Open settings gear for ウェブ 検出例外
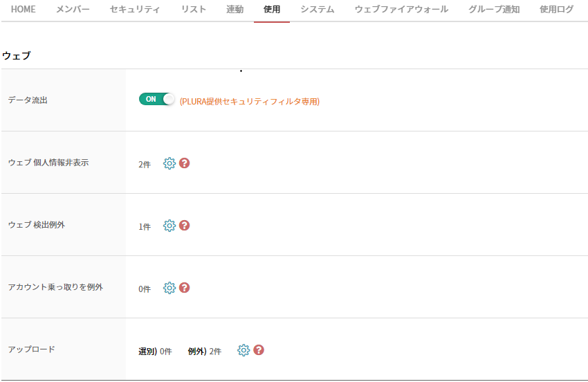 pos(169,226)
